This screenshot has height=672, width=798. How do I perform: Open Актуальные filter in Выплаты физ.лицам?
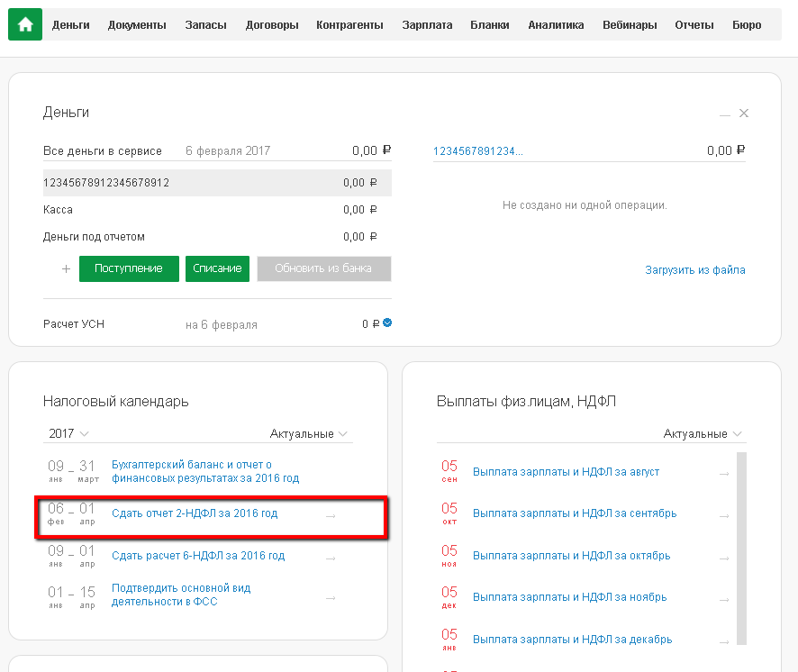click(703, 434)
